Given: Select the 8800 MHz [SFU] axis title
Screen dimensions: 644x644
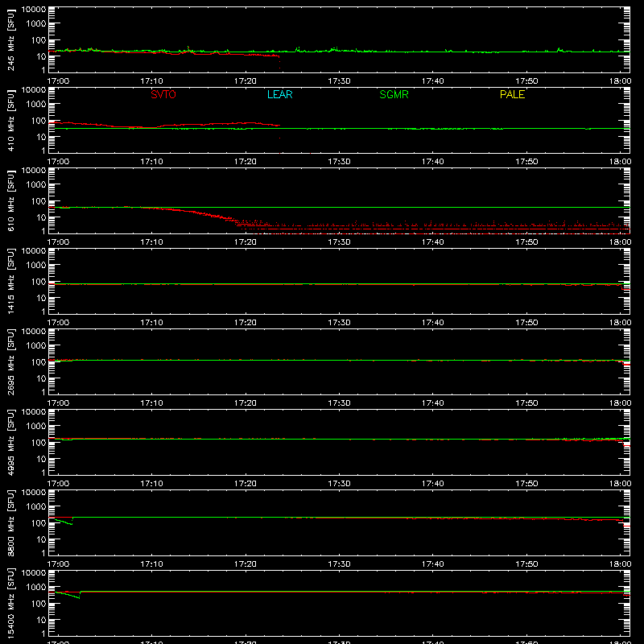Looking at the screenshot, I should click(x=10, y=522).
